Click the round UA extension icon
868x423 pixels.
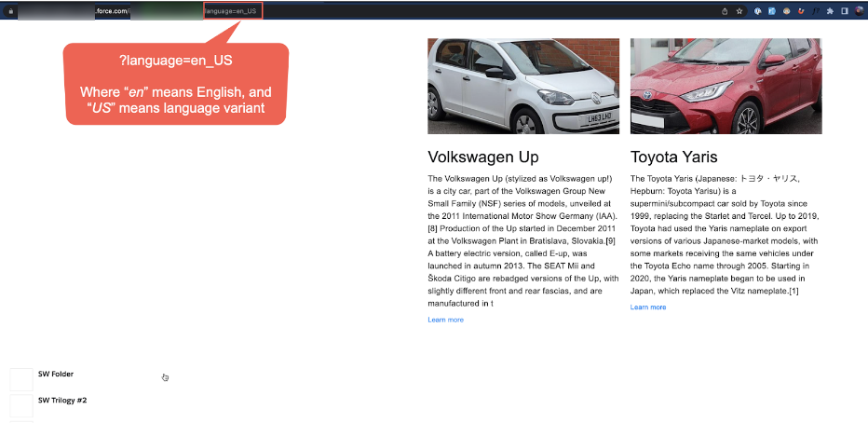pos(758,11)
